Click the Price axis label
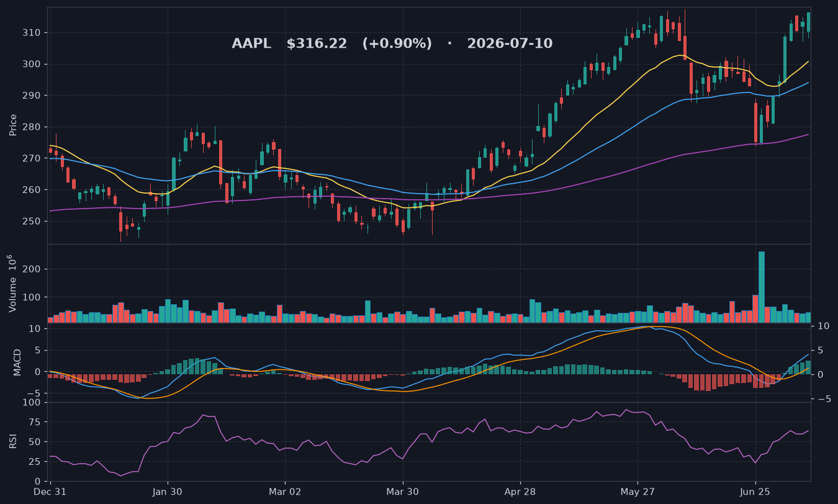 [x=13, y=125]
